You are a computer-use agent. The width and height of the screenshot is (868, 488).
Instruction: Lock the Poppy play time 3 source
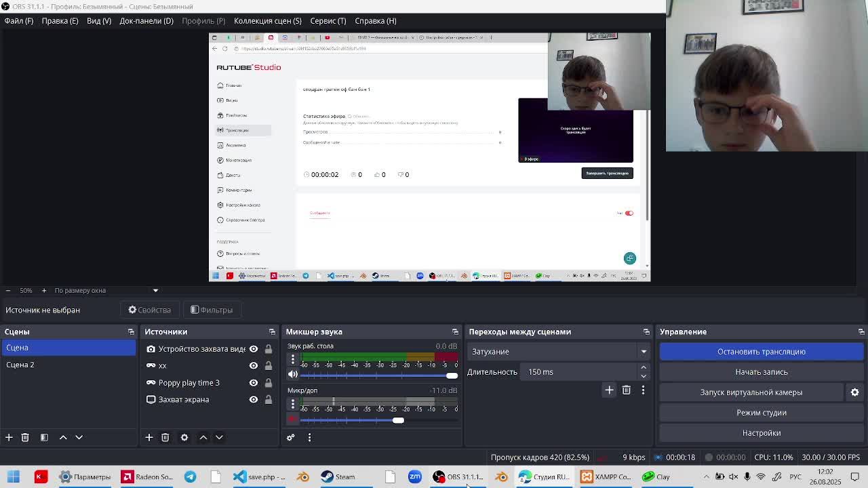269,383
